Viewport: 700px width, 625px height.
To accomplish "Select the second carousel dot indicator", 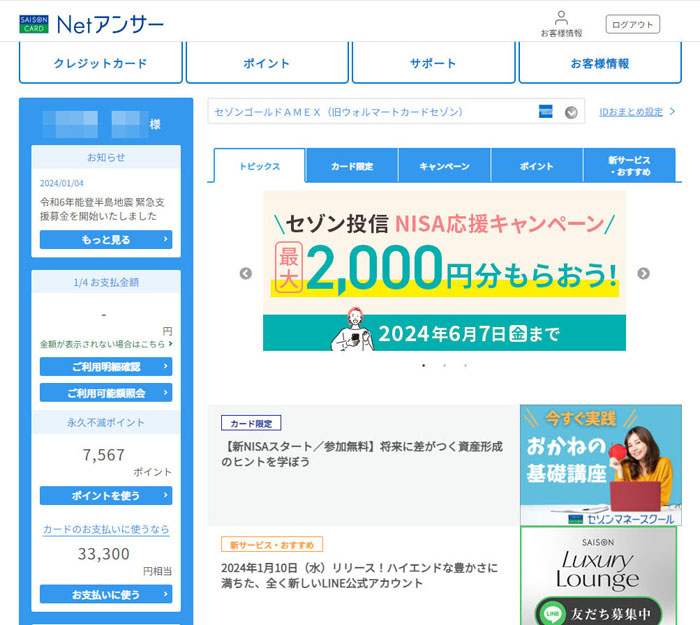I will click(444, 366).
